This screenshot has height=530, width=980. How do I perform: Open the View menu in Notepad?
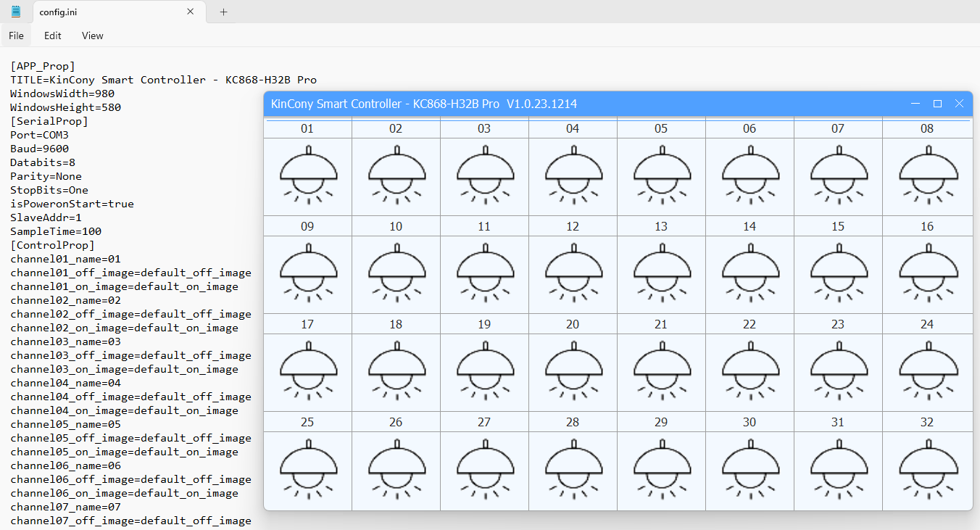pyautogui.click(x=92, y=36)
